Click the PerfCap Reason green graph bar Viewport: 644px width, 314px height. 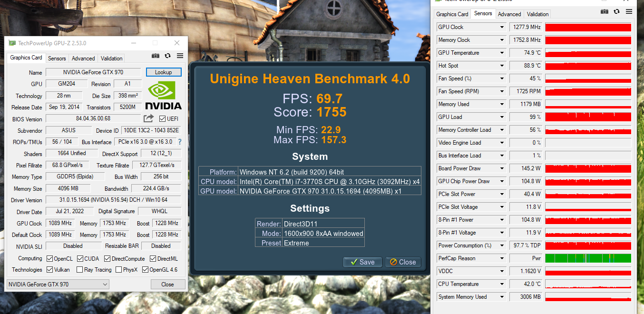(588, 258)
